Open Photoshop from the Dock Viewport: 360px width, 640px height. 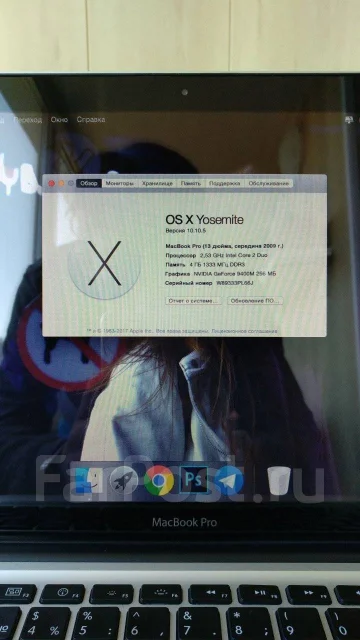tap(194, 480)
